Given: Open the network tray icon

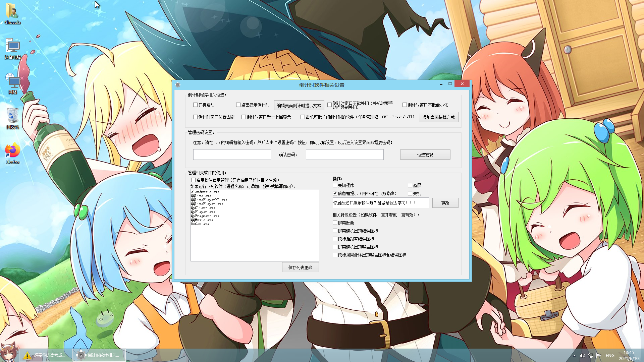Looking at the screenshot, I should (590, 356).
